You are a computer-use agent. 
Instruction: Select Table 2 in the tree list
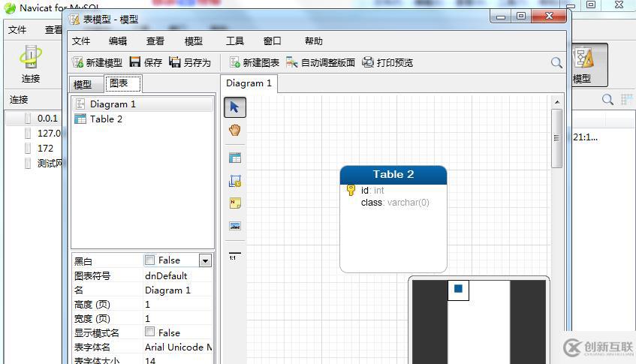pyautogui.click(x=143, y=119)
